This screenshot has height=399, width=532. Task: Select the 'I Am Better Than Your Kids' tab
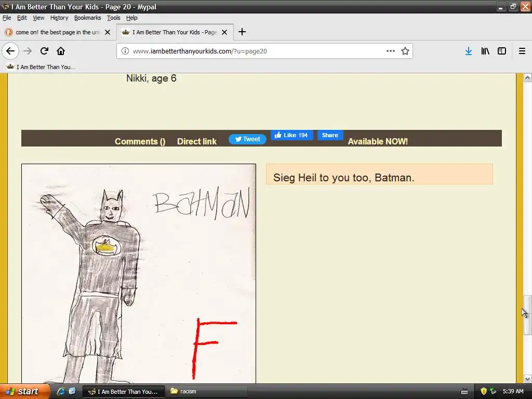coord(175,32)
